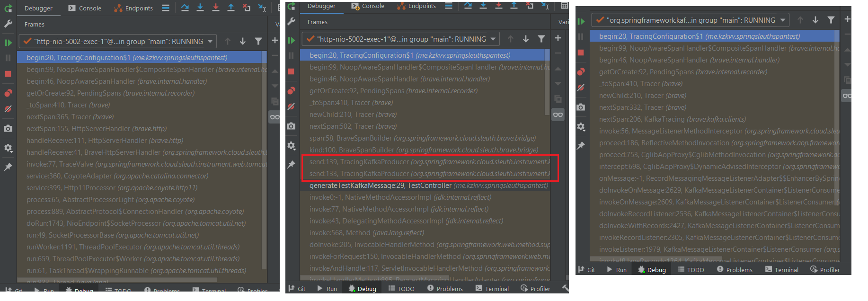The width and height of the screenshot is (868, 301).
Task: Click wrench icon in middle panel sidebar
Action: click(292, 21)
